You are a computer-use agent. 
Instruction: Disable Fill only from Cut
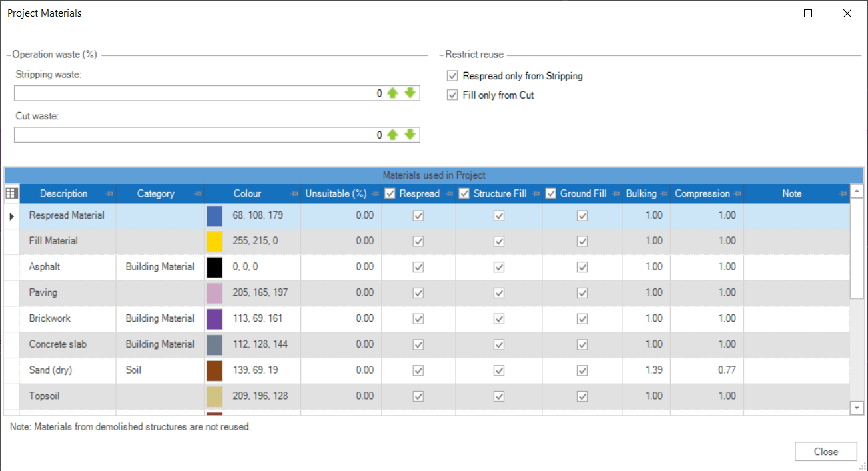pyautogui.click(x=452, y=95)
